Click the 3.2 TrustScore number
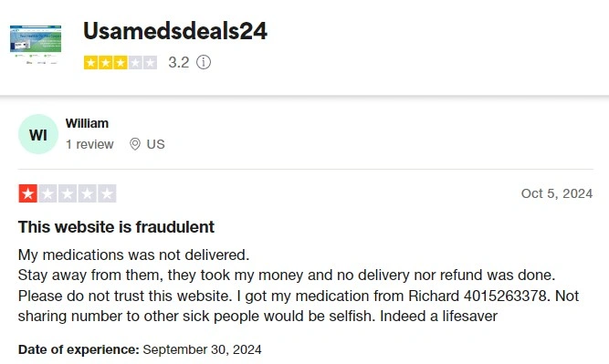 click(x=179, y=62)
